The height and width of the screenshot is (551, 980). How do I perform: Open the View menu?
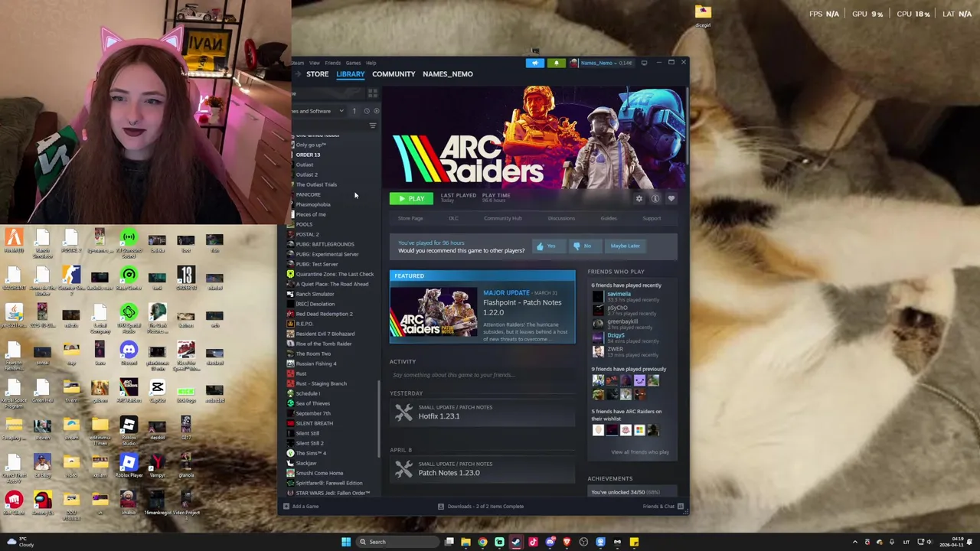[315, 63]
